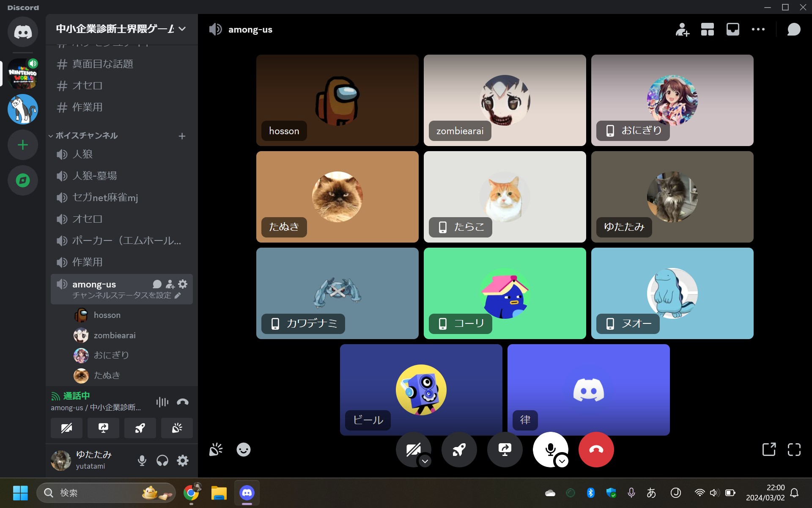Create channel in ボイスチャンネル category

pos(182,136)
